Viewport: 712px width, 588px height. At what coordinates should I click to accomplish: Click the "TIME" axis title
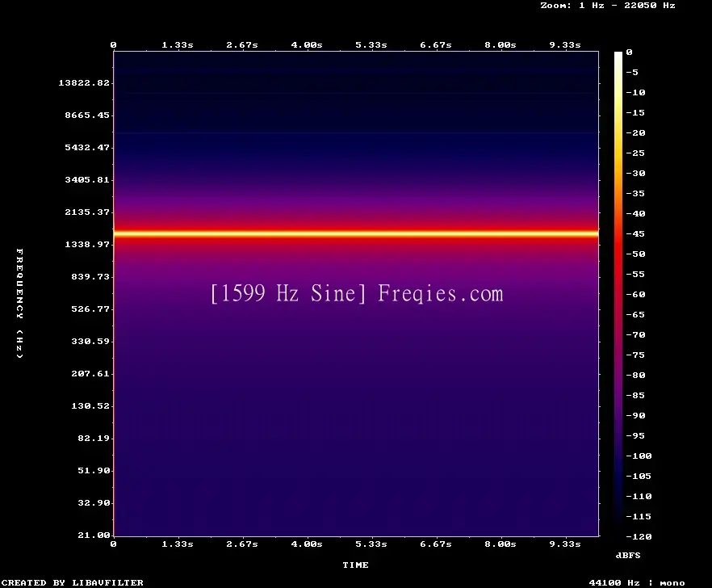tap(355, 565)
